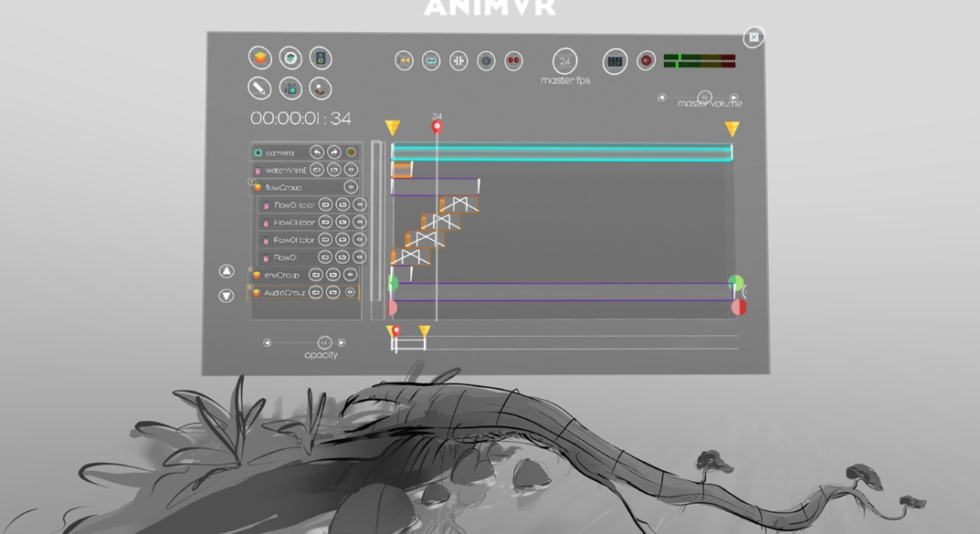
Task: Click the playhead marker at frame 34
Action: (x=437, y=127)
